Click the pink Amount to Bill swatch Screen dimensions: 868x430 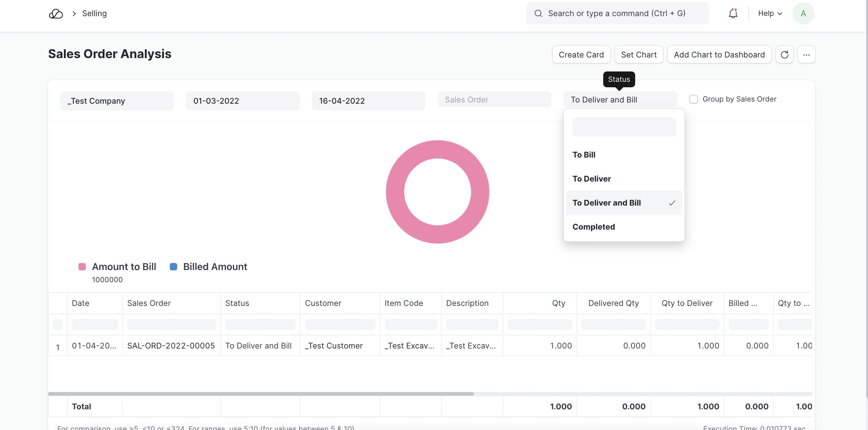(82, 267)
